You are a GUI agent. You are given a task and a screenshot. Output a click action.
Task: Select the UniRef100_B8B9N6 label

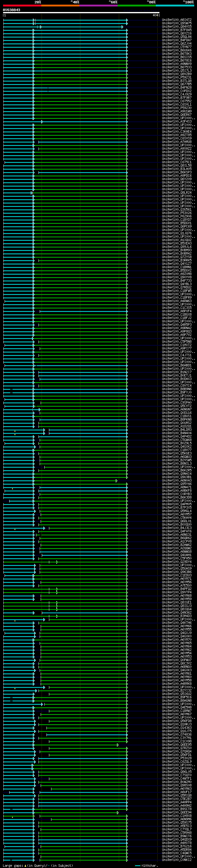click(177, 389)
